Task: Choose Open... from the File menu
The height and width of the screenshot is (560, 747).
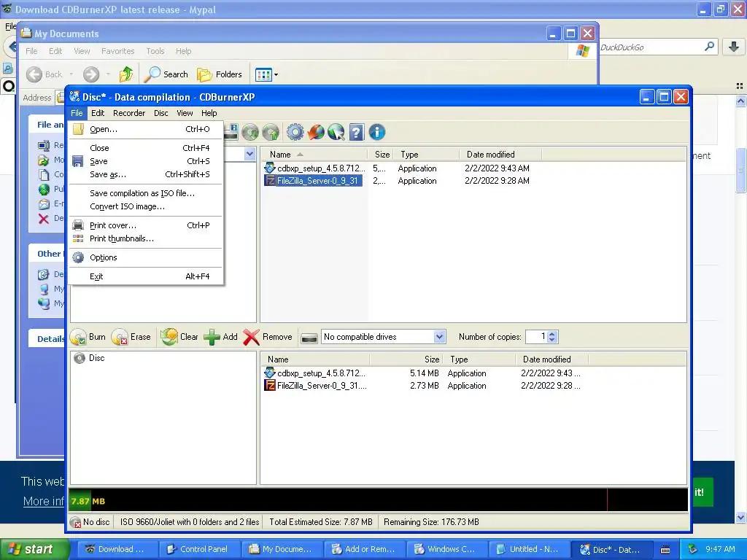Action: pyautogui.click(x=146, y=129)
